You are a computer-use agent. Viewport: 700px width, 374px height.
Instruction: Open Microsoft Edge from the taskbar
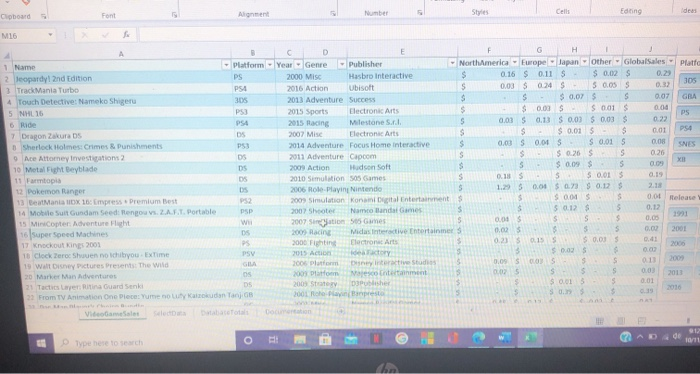click(x=478, y=338)
